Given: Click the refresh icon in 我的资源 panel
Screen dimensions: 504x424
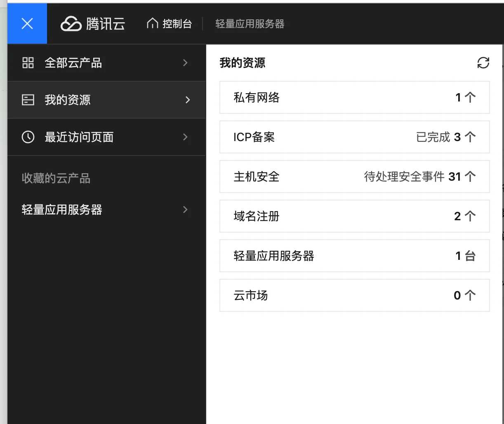Looking at the screenshot, I should (483, 63).
